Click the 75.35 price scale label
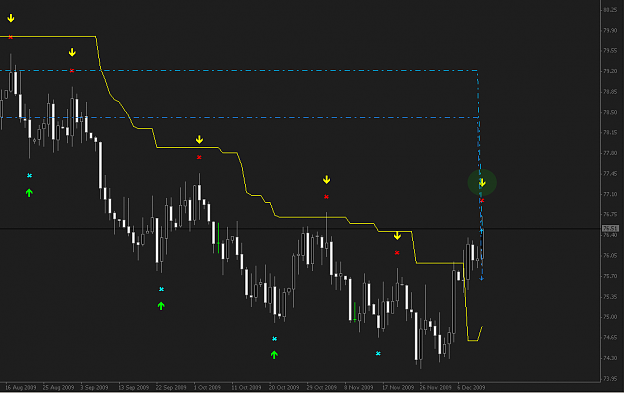Viewport: 625px width, 393px height. 610,297
